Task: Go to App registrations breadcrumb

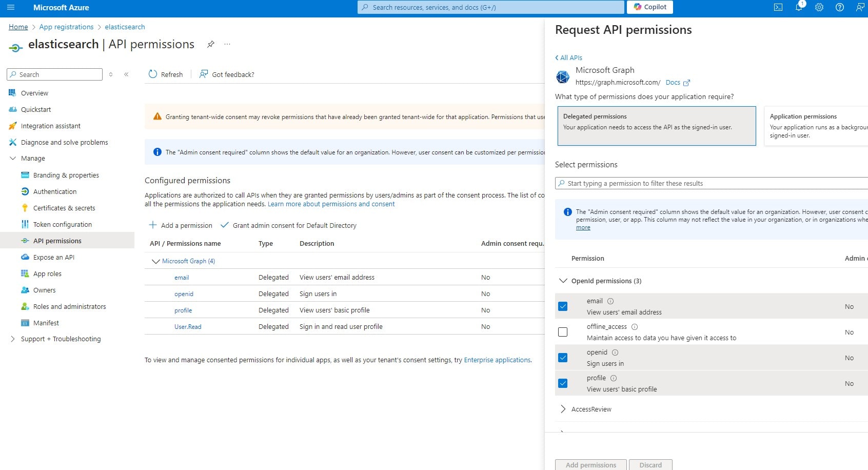Action: coord(66,27)
